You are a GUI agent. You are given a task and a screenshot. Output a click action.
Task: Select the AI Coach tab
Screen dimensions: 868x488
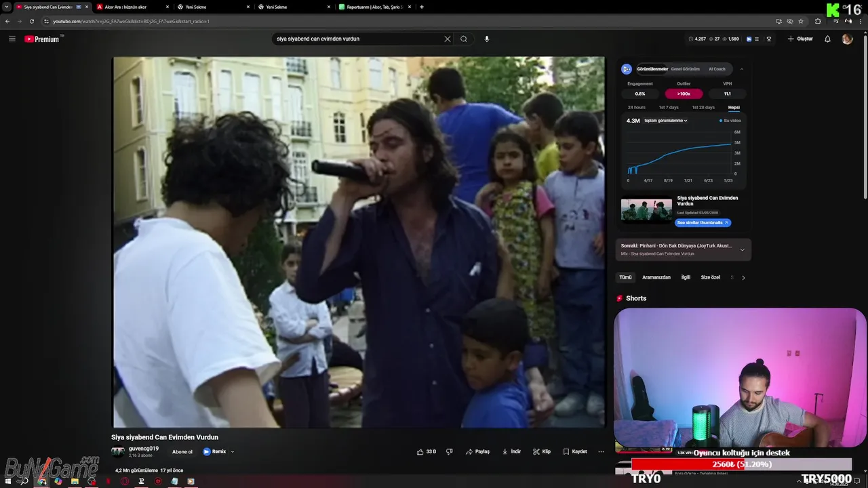pyautogui.click(x=717, y=69)
